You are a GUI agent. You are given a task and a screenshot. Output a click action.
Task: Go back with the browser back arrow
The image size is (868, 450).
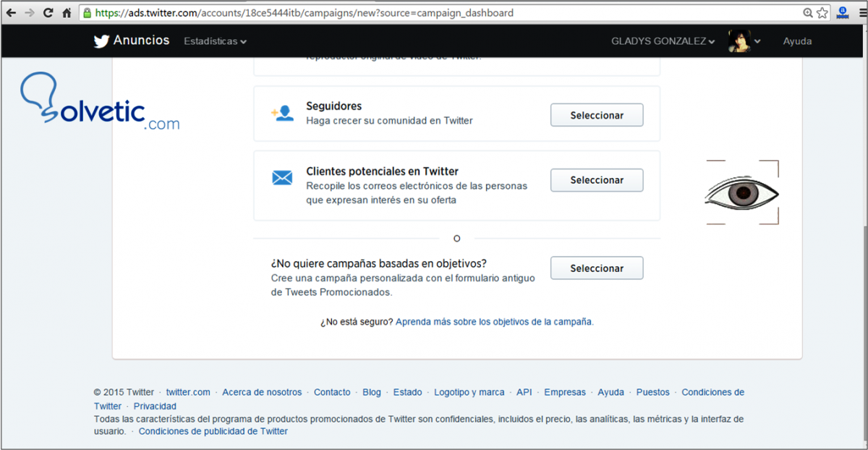coord(11,12)
